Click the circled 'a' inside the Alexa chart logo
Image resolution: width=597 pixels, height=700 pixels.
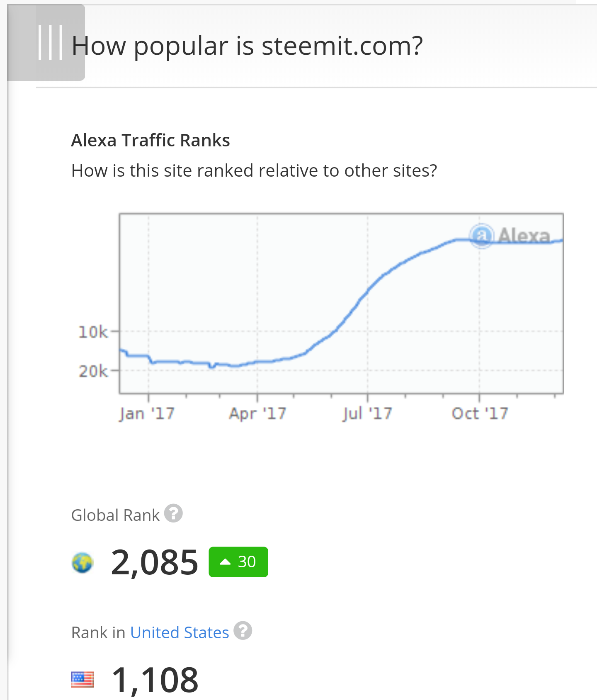point(481,236)
